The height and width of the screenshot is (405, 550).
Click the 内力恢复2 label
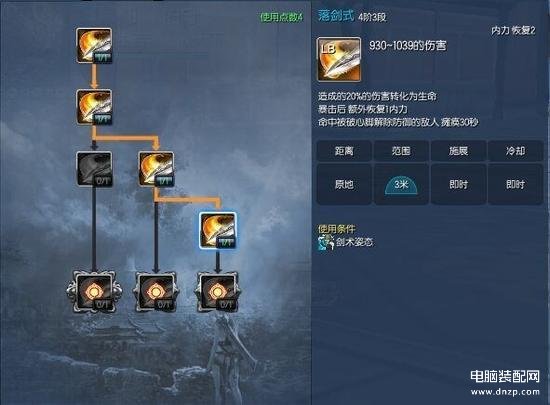coord(513,31)
